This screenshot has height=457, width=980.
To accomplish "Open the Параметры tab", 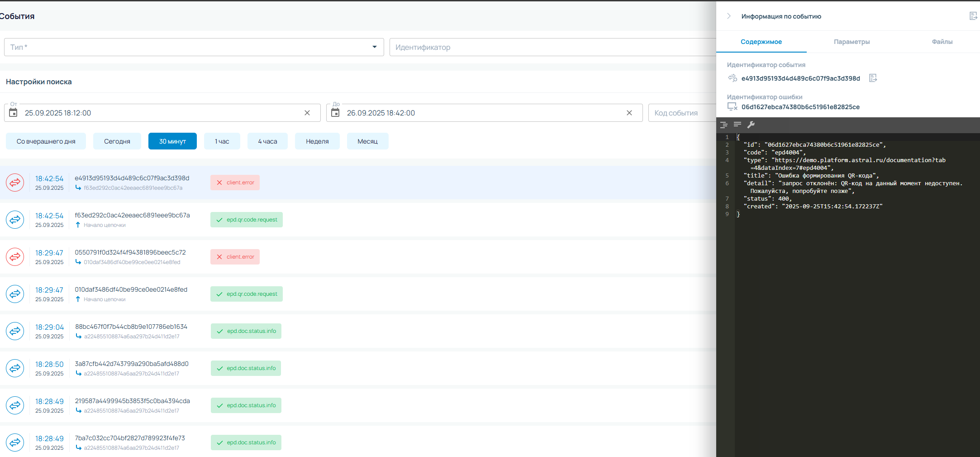I will coord(852,42).
